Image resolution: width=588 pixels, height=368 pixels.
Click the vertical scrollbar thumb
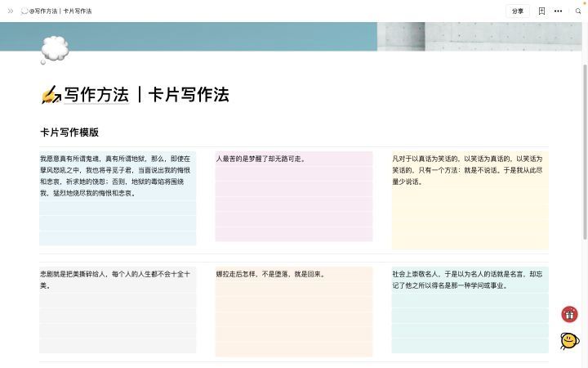click(585, 152)
